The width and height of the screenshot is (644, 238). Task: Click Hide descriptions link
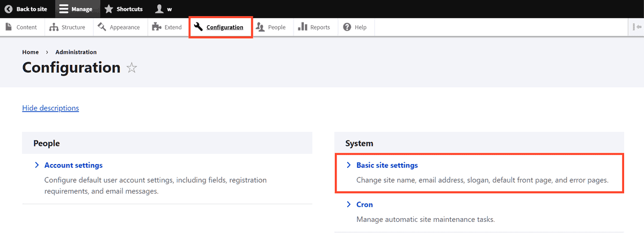[50, 108]
